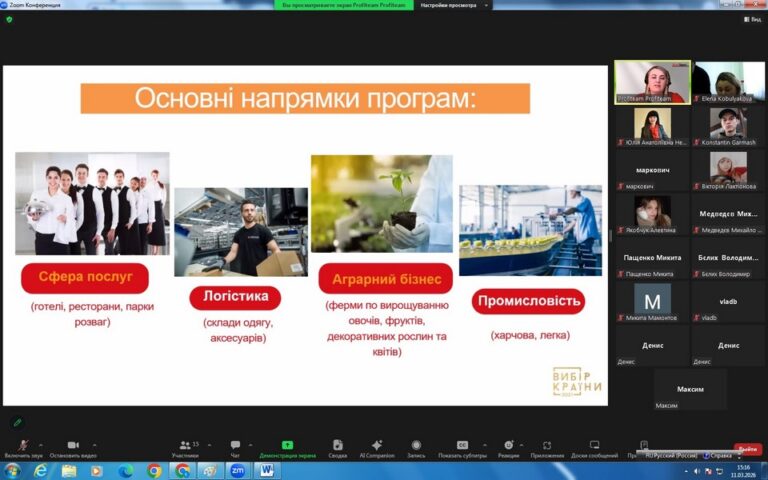The width and height of the screenshot is (768, 480).
Task: Open the Сводка summary tool
Action: 338,446
